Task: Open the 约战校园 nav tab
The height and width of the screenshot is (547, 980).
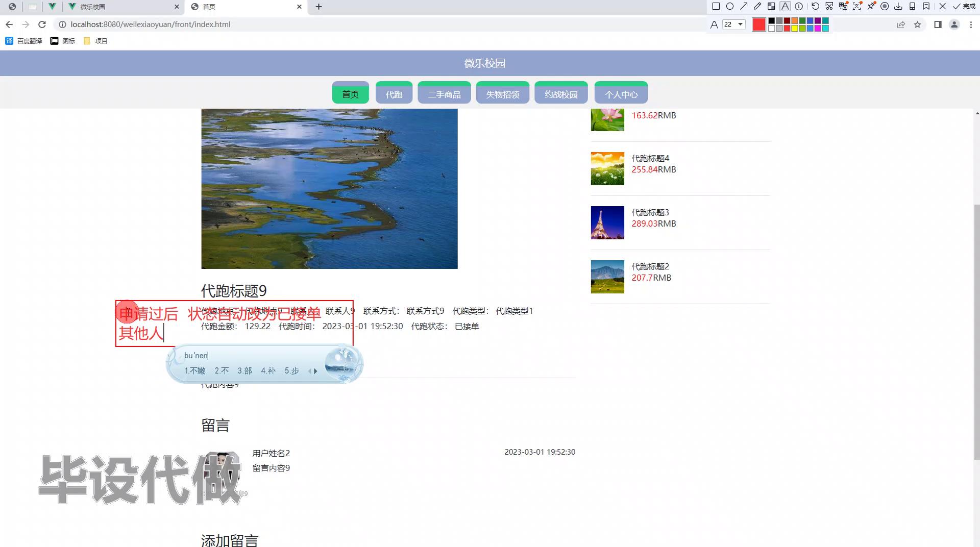Action: tap(561, 93)
